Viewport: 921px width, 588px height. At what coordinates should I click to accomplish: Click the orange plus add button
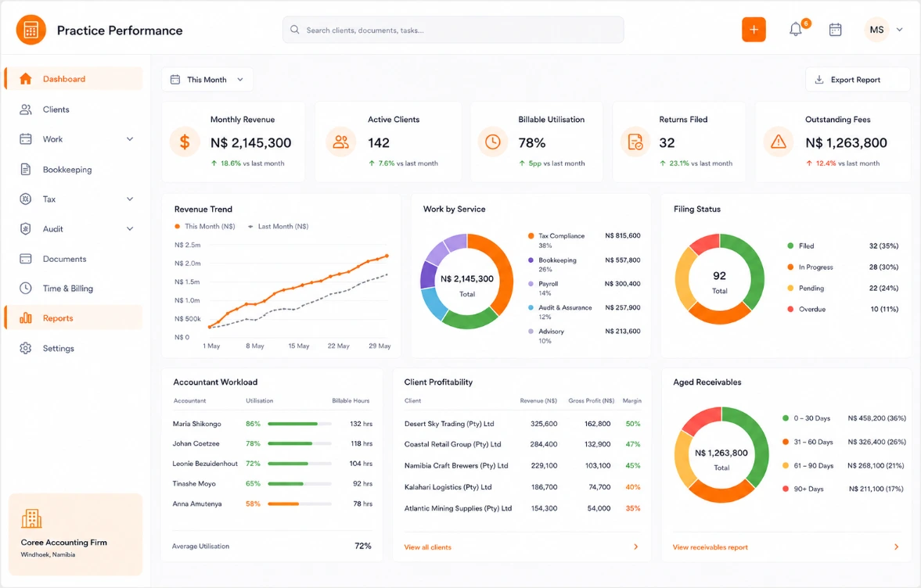[754, 30]
